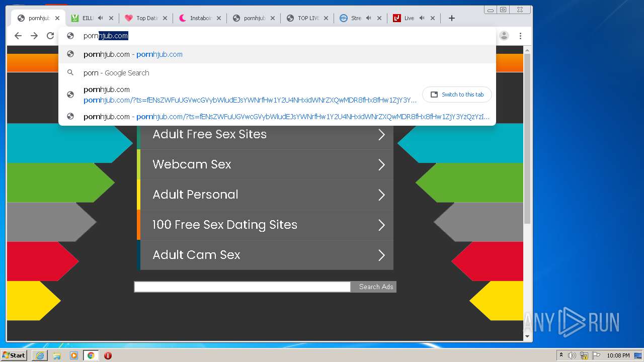Screen dimensions: 644x362
Task: Click the chevron on the Webcam Sex row
Action: [381, 165]
